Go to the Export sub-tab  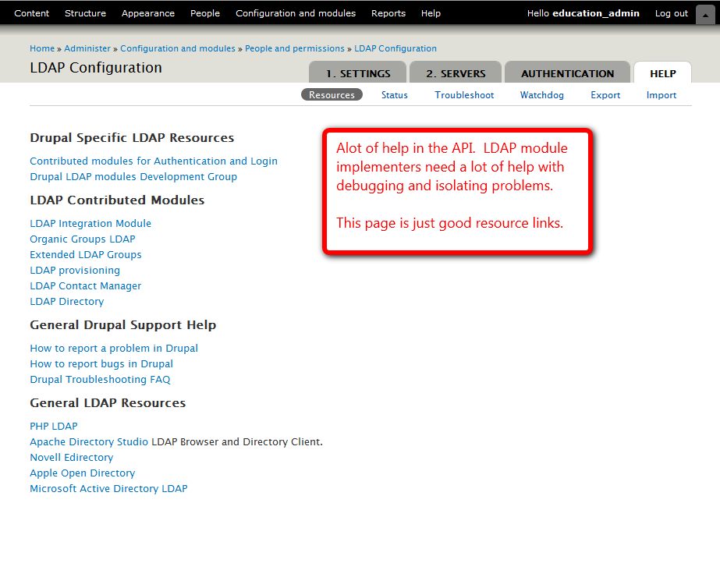[605, 95]
